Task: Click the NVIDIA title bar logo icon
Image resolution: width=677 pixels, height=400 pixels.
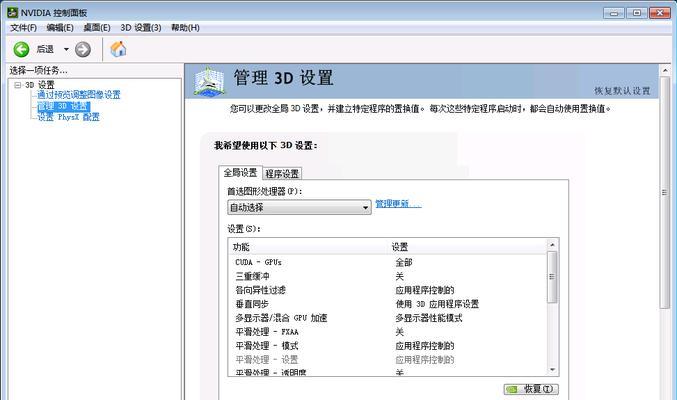Action: coord(13,13)
